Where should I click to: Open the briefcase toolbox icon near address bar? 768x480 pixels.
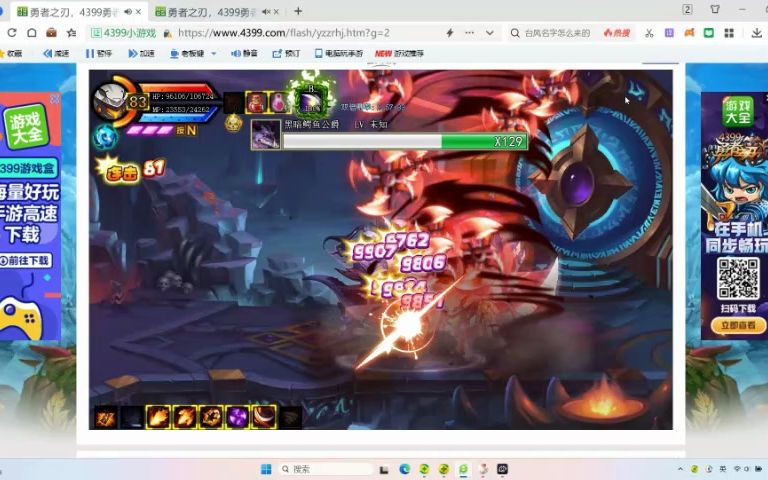(x=51, y=33)
